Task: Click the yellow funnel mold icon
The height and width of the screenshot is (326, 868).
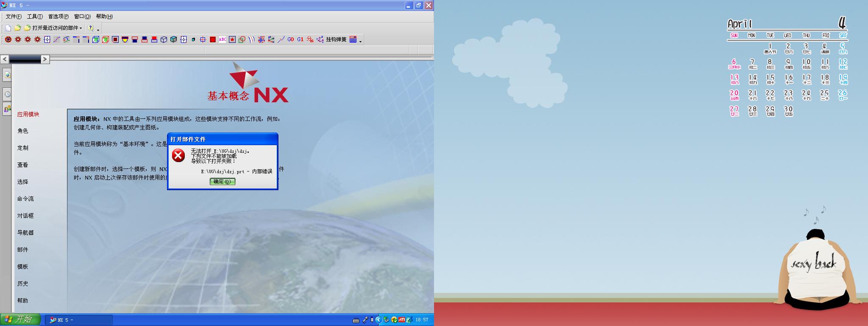Action: 125,39
